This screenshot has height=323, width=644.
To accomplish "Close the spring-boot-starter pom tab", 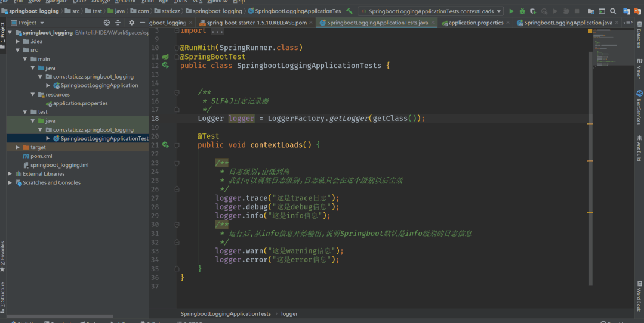I will (x=311, y=23).
